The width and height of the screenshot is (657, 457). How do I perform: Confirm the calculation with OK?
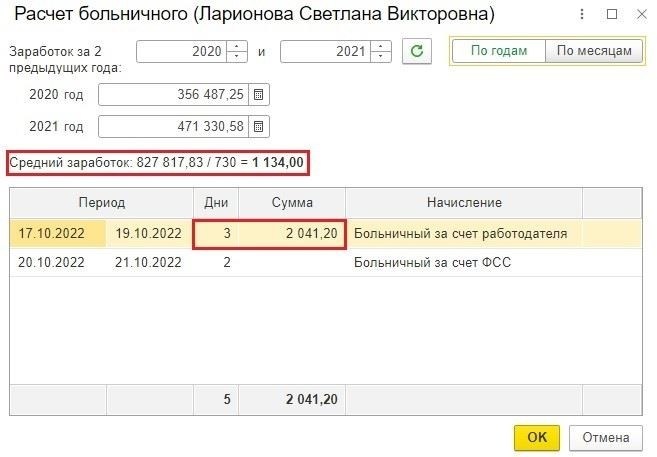click(x=537, y=437)
